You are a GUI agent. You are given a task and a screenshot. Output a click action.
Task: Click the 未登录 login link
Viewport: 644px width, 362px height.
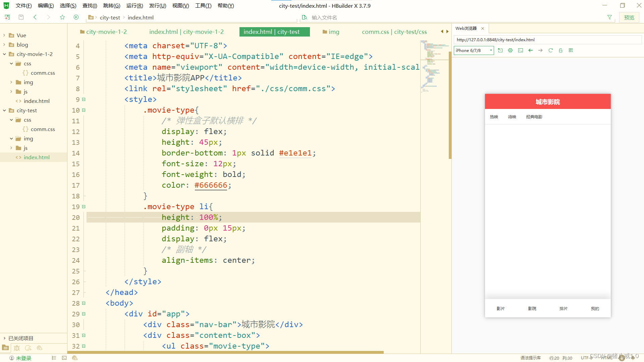click(23, 358)
